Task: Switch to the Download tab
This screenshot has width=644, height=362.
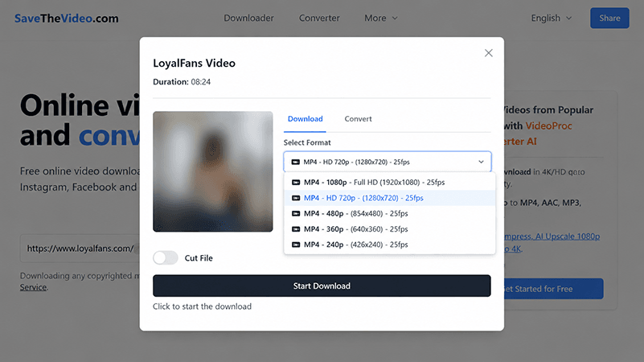Action: point(306,119)
